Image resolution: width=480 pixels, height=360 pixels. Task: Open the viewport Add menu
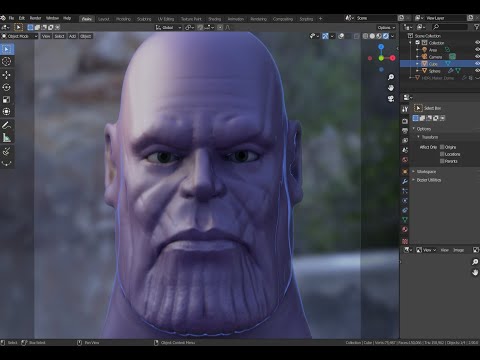72,36
